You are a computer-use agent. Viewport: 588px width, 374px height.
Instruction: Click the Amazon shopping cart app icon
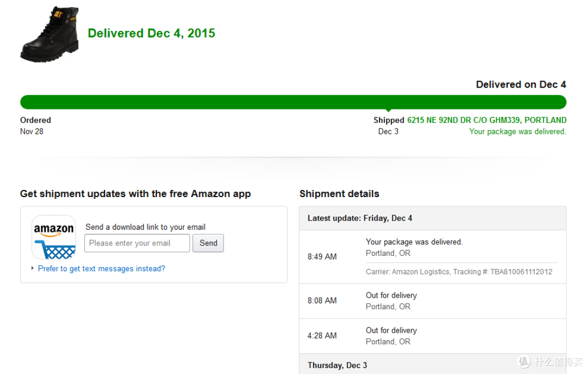[54, 237]
